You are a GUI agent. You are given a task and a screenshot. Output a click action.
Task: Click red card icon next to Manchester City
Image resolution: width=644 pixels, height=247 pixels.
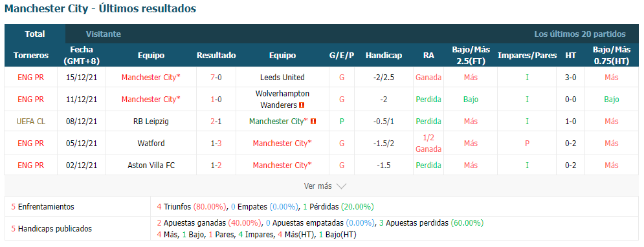click(x=313, y=122)
